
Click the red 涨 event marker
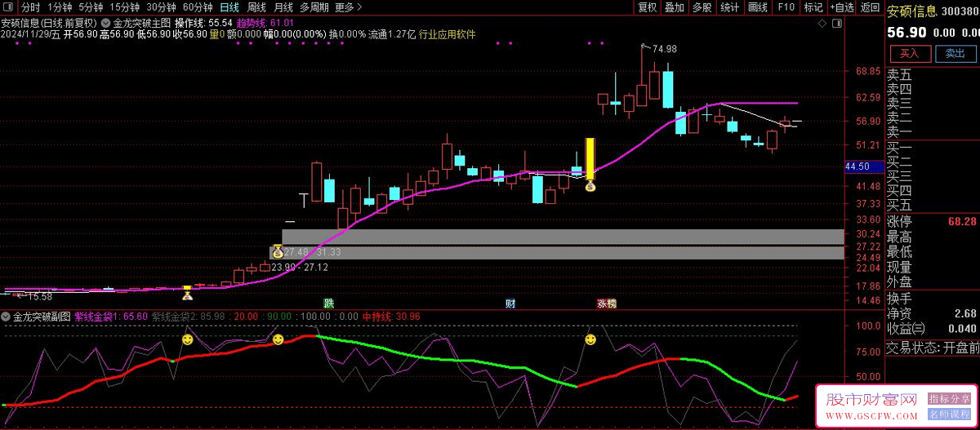(602, 304)
